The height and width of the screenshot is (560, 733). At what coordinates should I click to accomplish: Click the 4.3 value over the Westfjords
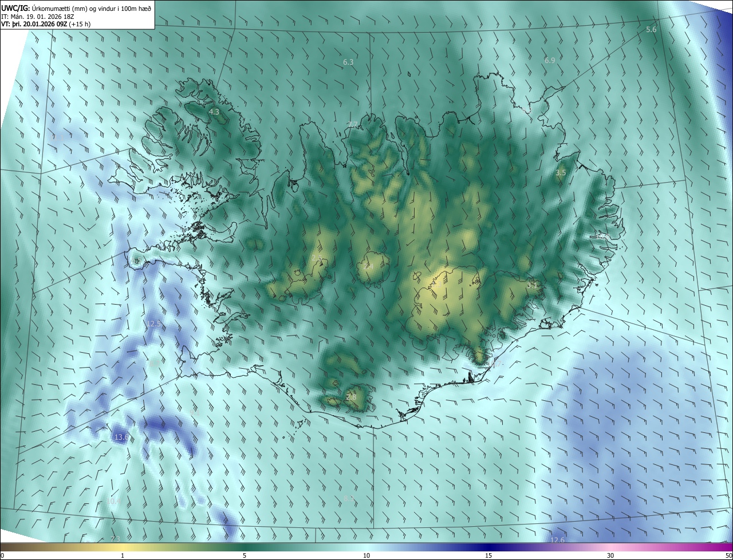[x=214, y=112]
